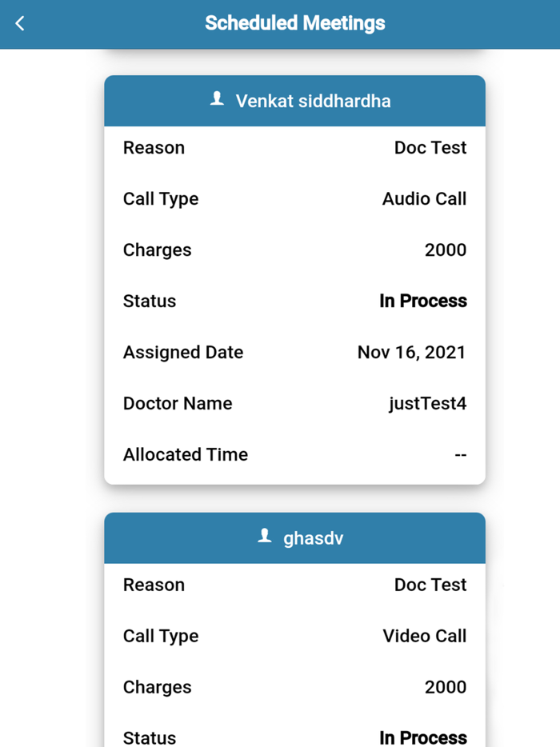Click the Allocated Time label
Viewport: 560px width, 747px height.
(x=186, y=455)
